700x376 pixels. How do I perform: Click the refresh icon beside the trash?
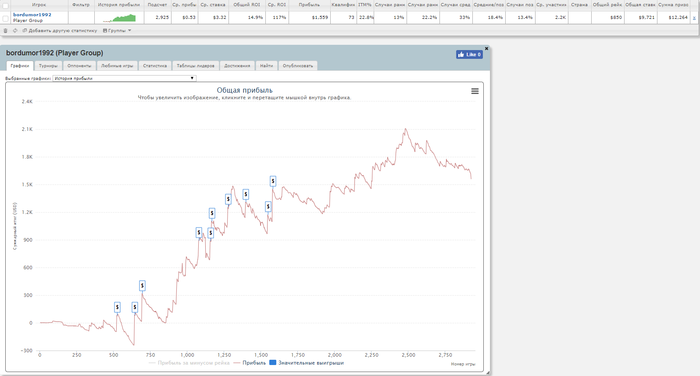point(15,31)
